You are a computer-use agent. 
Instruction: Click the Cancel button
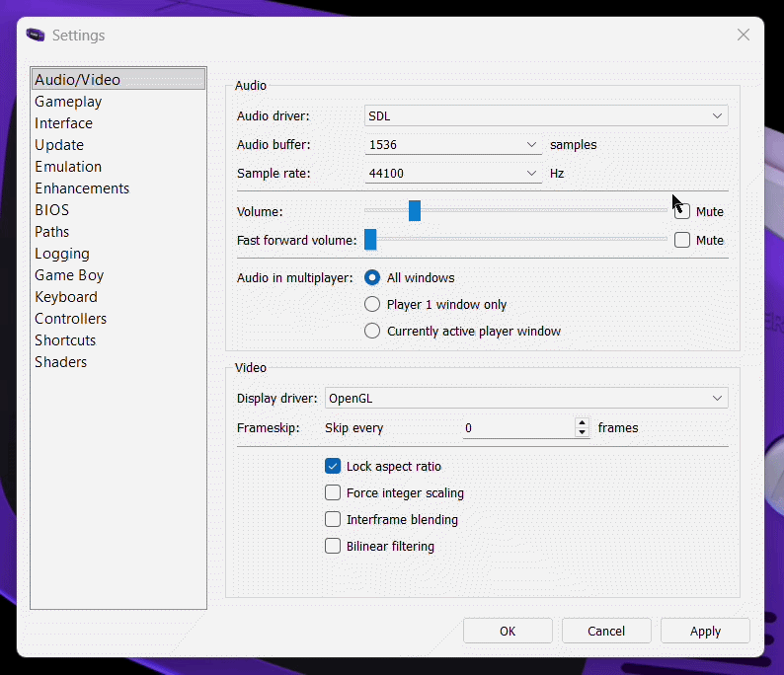pos(606,631)
